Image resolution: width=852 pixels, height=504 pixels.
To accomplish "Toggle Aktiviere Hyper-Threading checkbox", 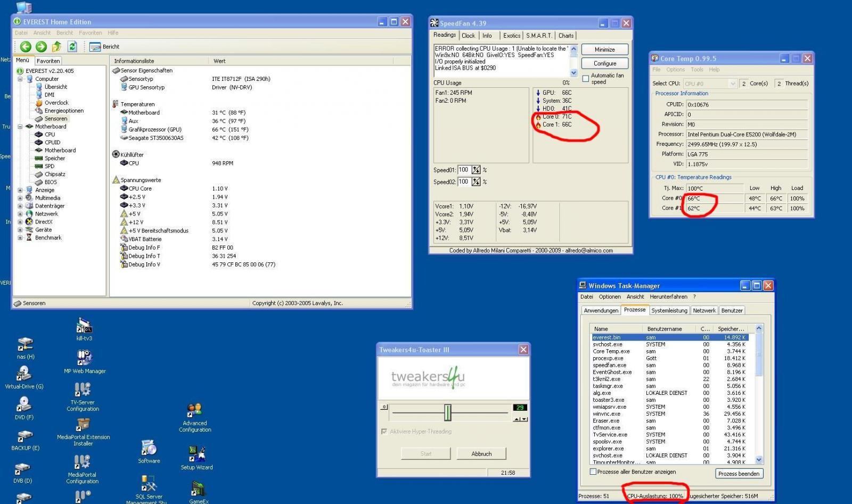I will coord(384,432).
